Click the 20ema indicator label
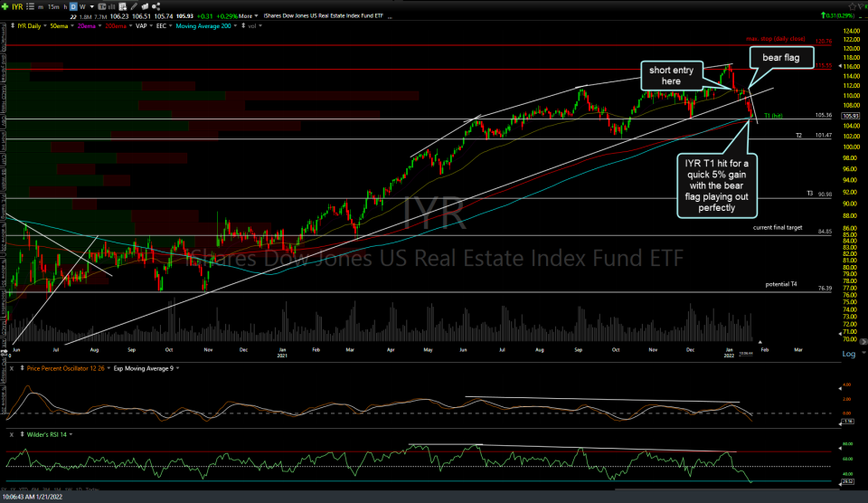This screenshot has width=868, height=503. [x=87, y=25]
